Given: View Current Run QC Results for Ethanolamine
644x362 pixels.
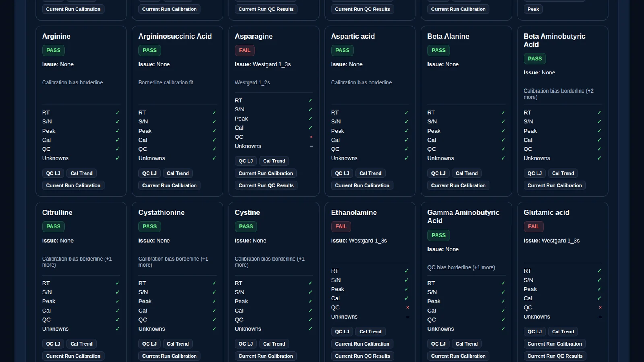Looking at the screenshot, I should pyautogui.click(x=363, y=356).
